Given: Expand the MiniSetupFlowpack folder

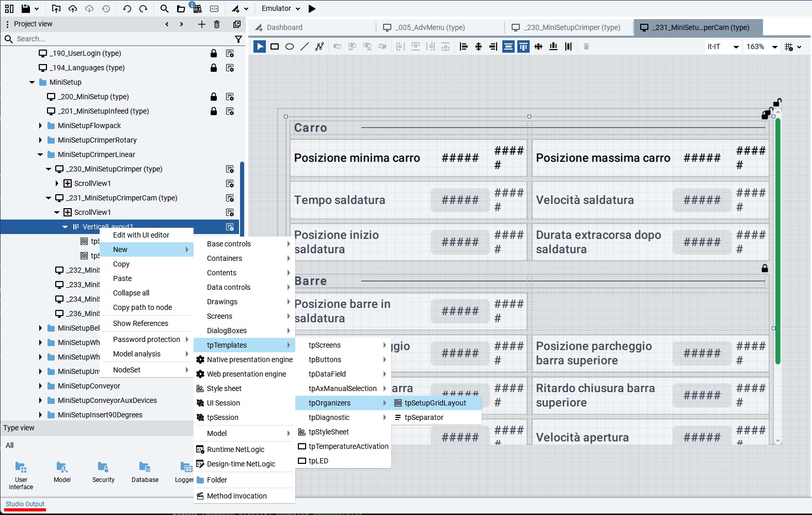Looking at the screenshot, I should 41,126.
